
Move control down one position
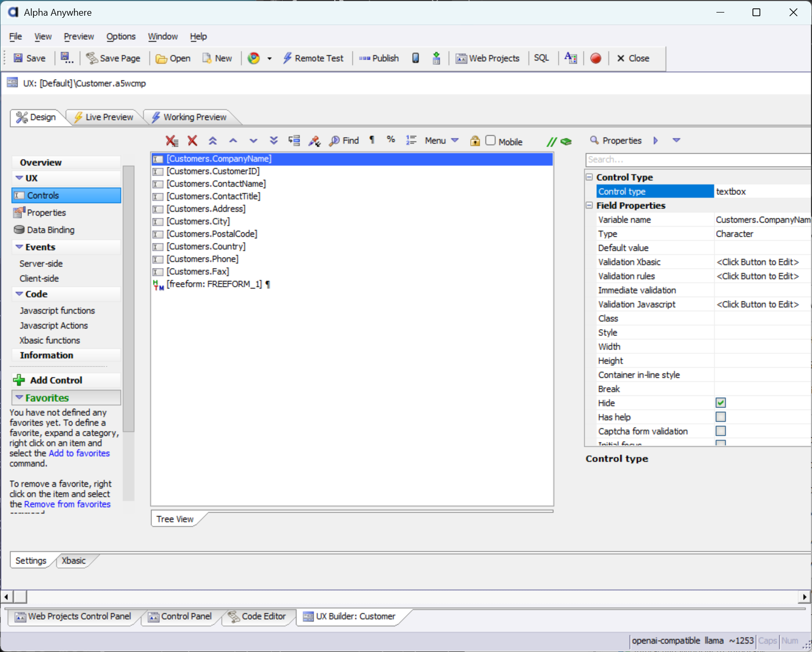(x=253, y=141)
